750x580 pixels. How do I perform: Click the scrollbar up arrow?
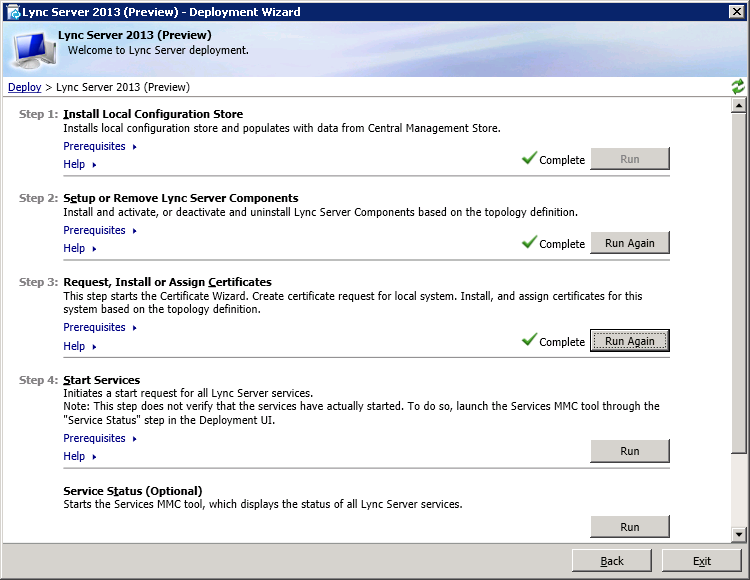(739, 105)
